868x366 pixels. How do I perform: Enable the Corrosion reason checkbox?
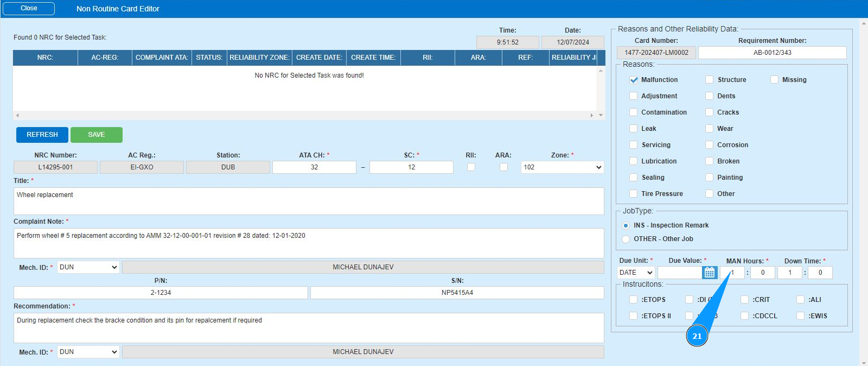[709, 145]
